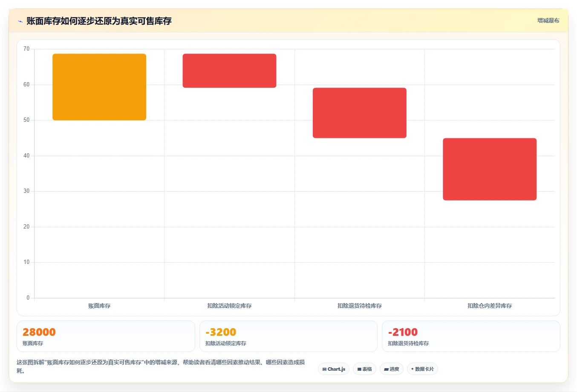
Task: Click the 扣除仓内差异库存 axis label
Action: click(490, 306)
